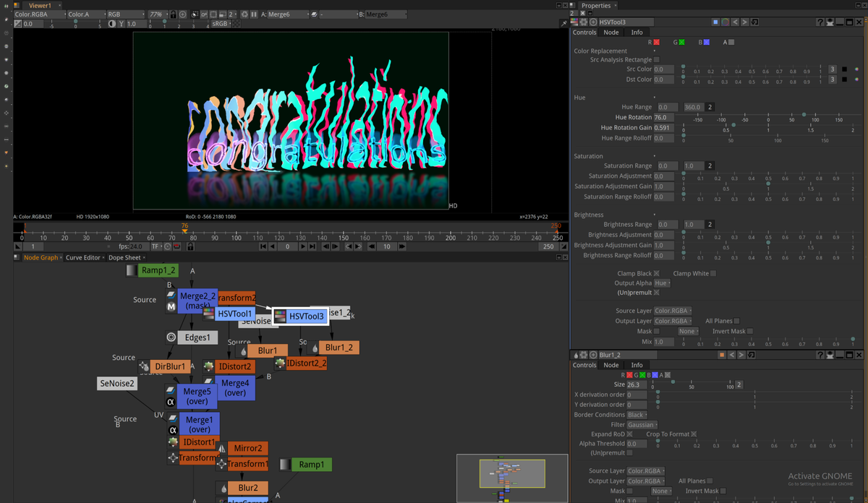Toggle the HSVTool3 green channel checkbox
The width and height of the screenshot is (868, 503).
pos(681,42)
